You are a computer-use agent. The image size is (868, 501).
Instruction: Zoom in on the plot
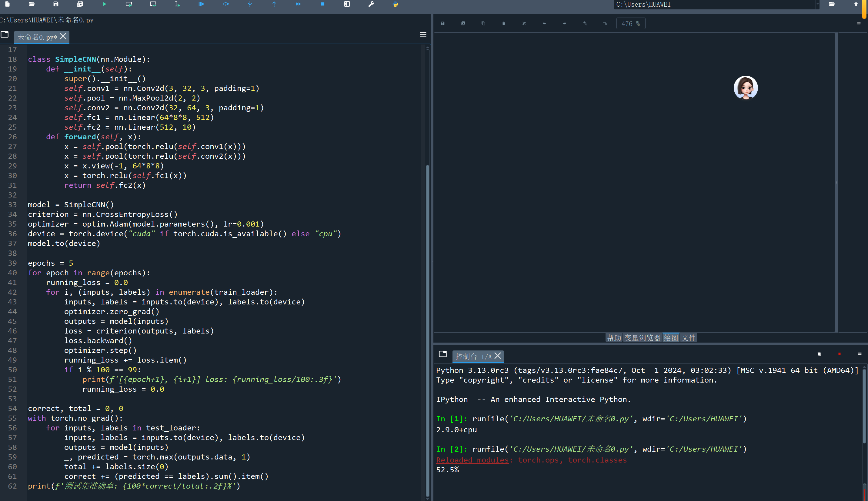(x=585, y=23)
